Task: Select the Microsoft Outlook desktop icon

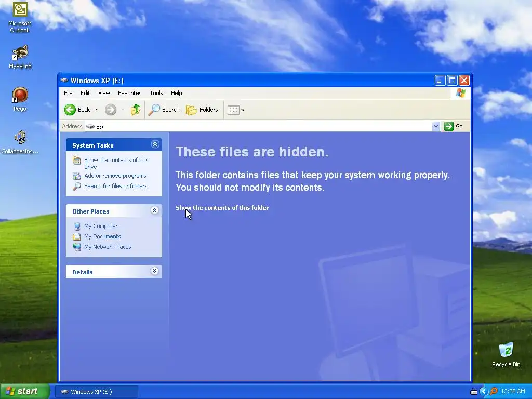Action: tap(20, 17)
